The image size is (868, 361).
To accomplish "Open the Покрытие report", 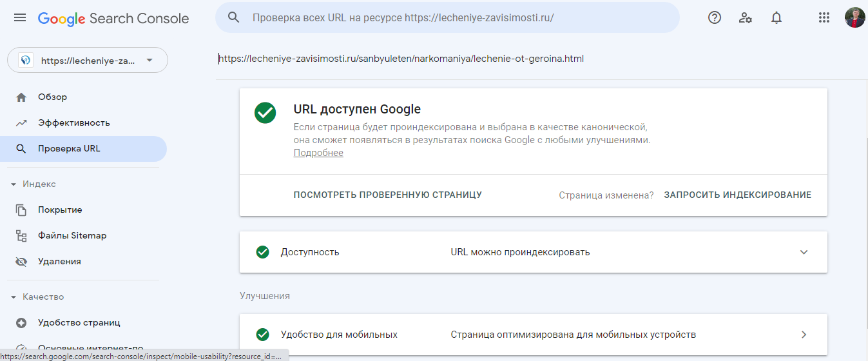I will [60, 210].
